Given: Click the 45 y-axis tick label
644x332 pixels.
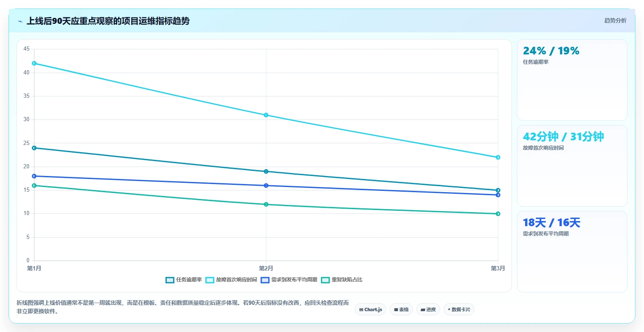Looking at the screenshot, I should tap(26, 49).
